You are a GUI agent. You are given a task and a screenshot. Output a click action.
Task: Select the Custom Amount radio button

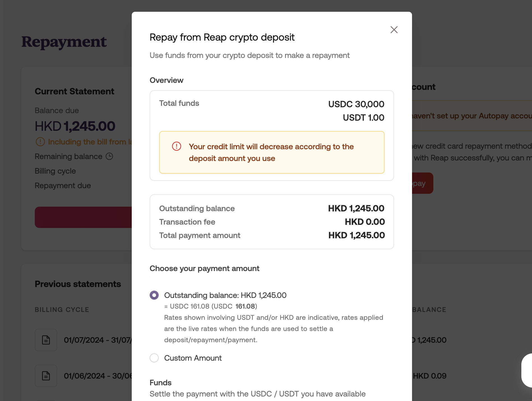pyautogui.click(x=154, y=358)
